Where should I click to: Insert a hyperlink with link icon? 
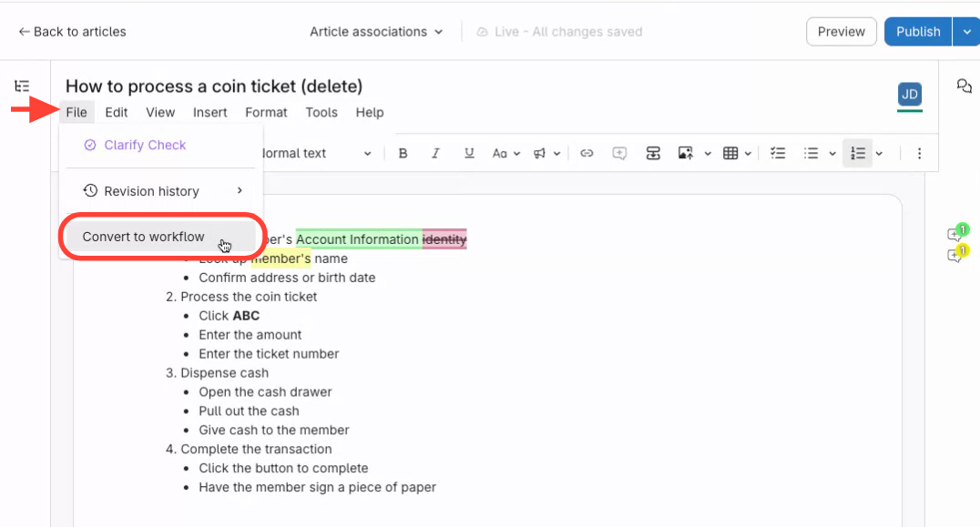tap(587, 154)
